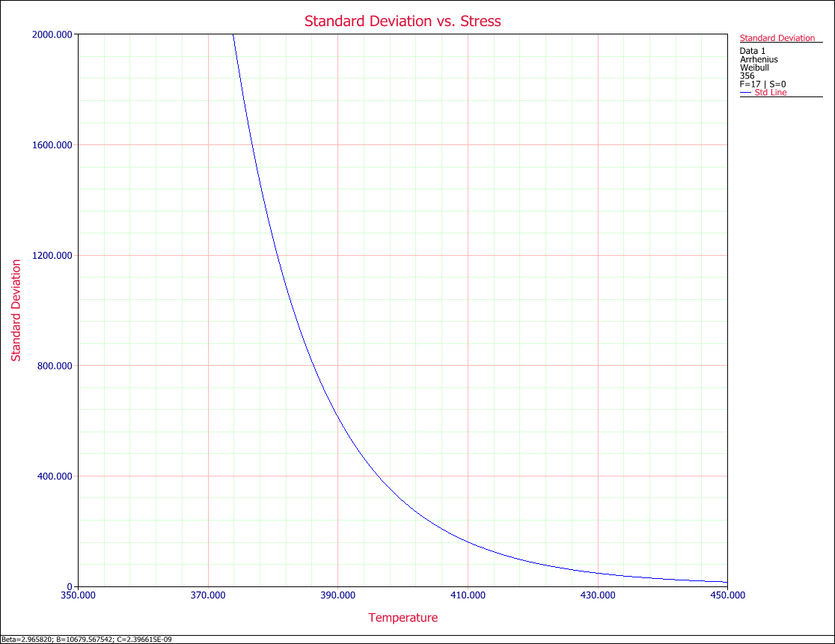Click the 400.000 y-axis tick label

coord(54,476)
